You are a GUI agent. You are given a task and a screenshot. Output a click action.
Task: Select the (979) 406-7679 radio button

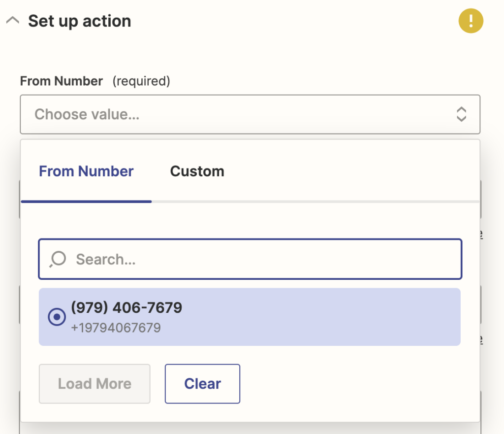[x=57, y=317]
